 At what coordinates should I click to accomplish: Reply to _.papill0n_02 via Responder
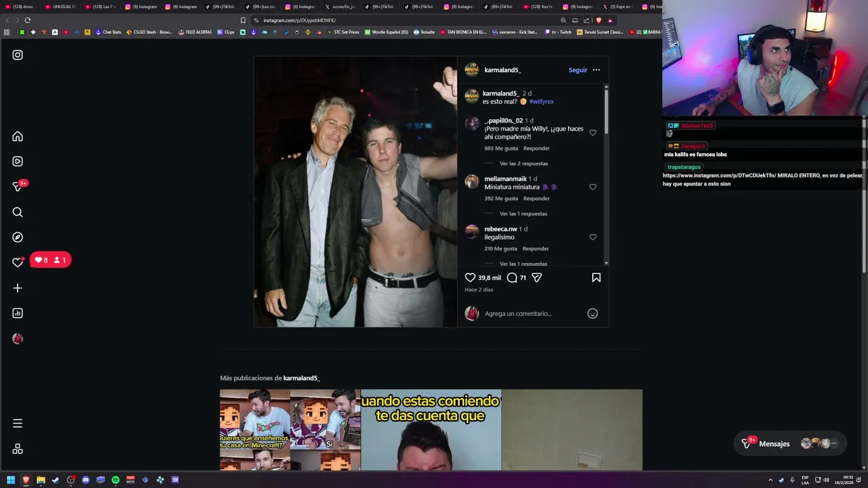[536, 148]
